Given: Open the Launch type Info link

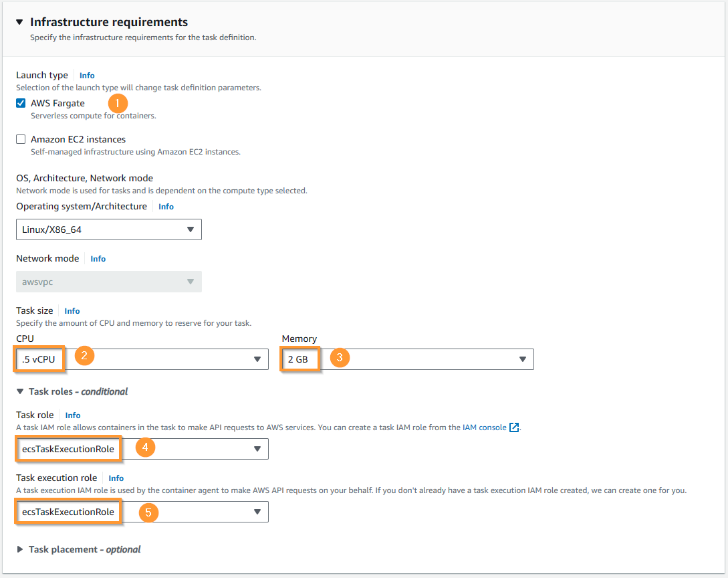Looking at the screenshot, I should click(x=87, y=76).
